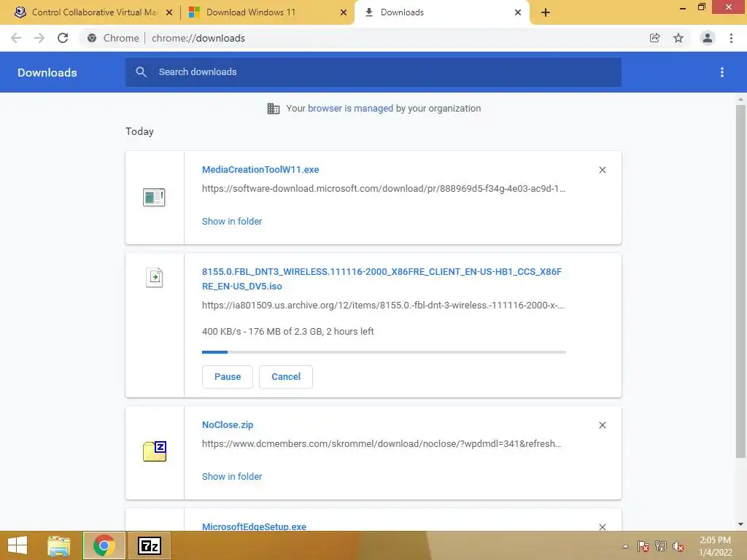Click the scrollbar down arrow
Image resolution: width=747 pixels, height=560 pixels.
point(740,525)
